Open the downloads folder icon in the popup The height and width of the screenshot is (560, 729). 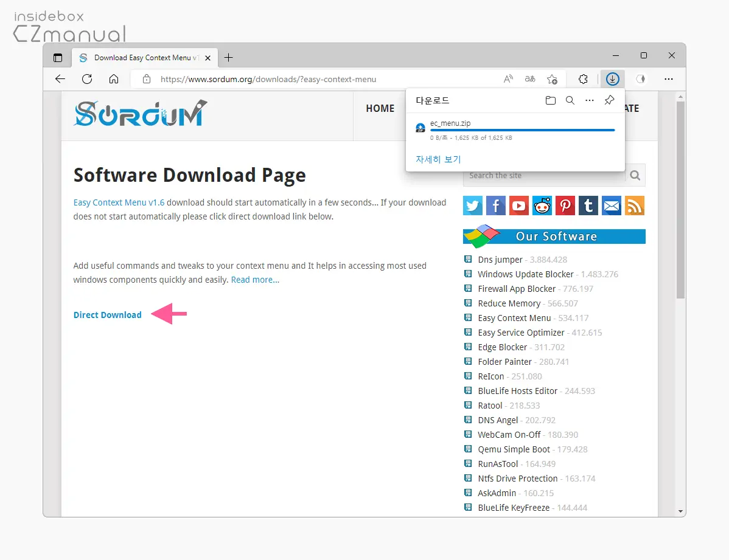pyautogui.click(x=551, y=100)
